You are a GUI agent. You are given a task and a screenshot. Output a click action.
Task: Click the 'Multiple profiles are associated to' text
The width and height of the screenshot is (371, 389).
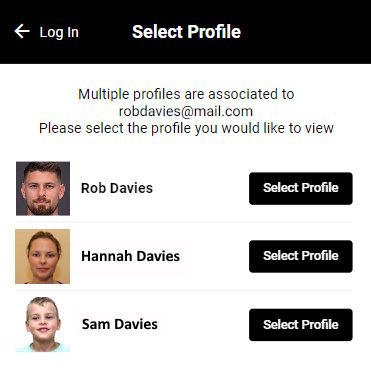[x=186, y=94]
